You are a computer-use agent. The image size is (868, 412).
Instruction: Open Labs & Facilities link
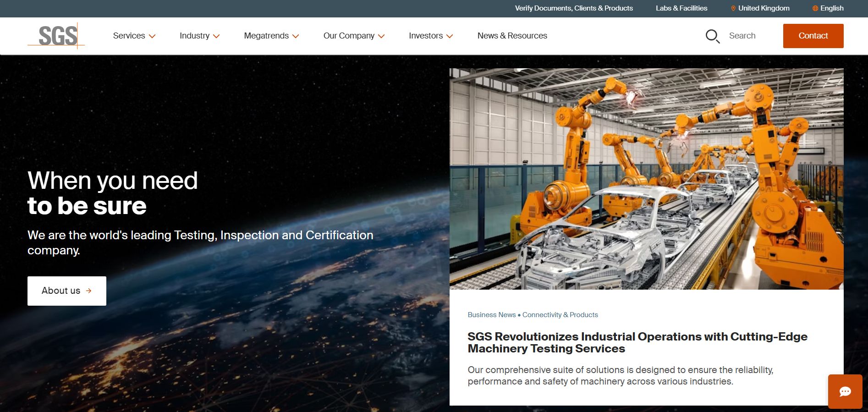click(681, 8)
